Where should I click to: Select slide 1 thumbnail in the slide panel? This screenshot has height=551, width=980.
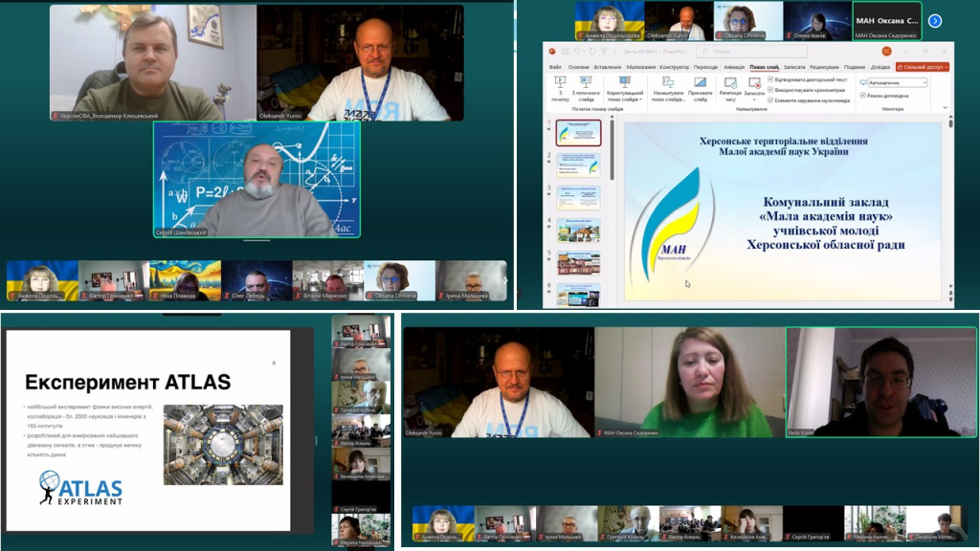pos(578,132)
